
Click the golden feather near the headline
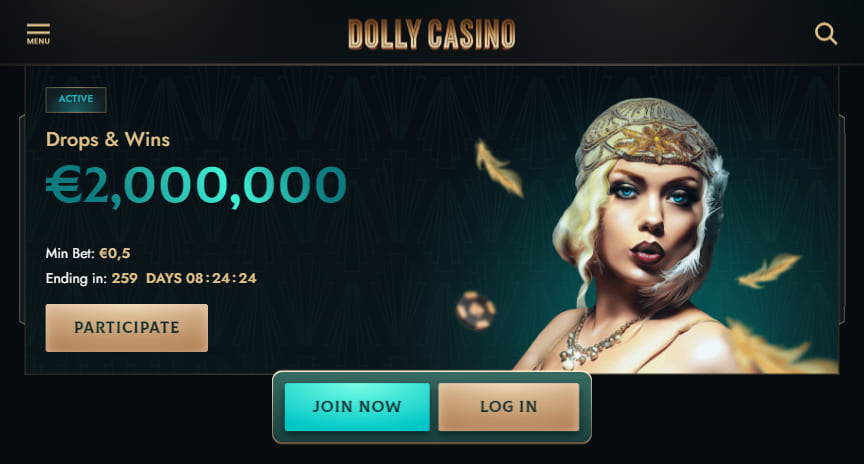pyautogui.click(x=499, y=168)
